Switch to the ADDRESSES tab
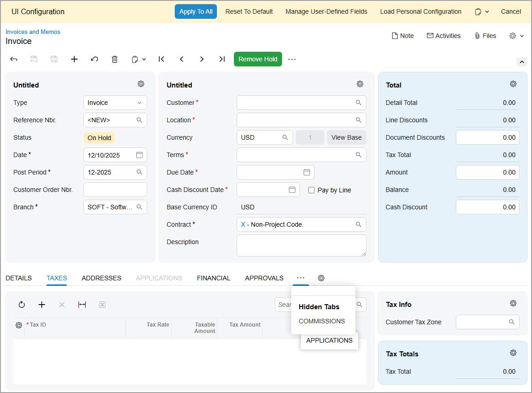The width and height of the screenshot is (532, 393). tap(101, 278)
